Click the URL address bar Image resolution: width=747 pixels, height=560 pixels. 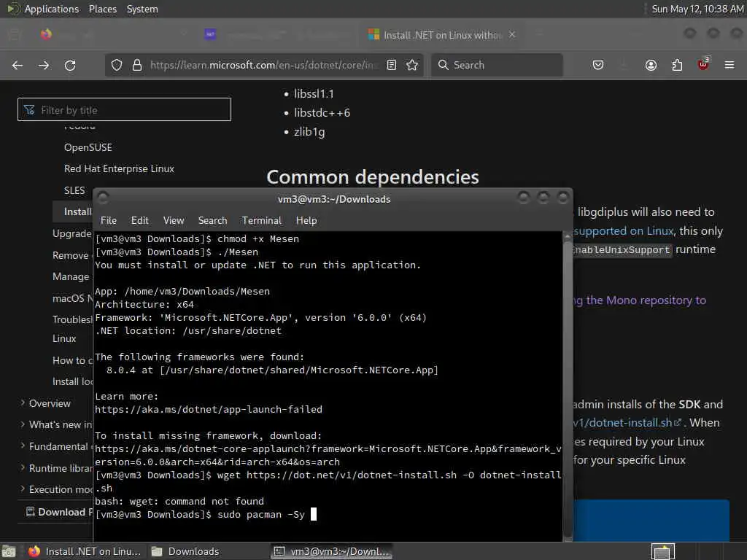pyautogui.click(x=263, y=65)
